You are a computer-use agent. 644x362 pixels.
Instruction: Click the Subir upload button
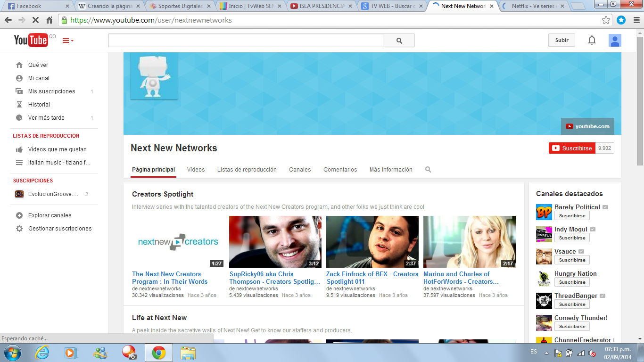pyautogui.click(x=561, y=41)
